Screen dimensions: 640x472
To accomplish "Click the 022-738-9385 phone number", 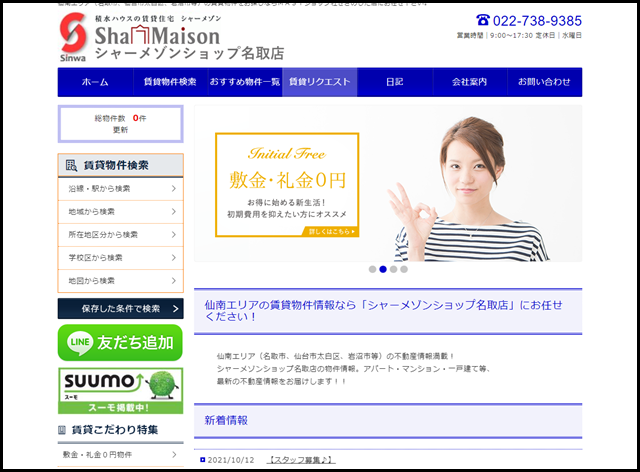I will click(537, 20).
